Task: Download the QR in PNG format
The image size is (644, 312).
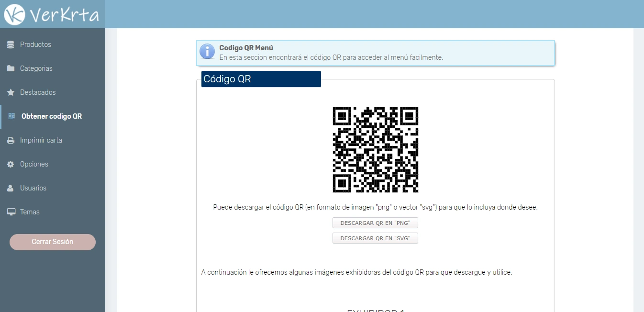Action: (375, 223)
